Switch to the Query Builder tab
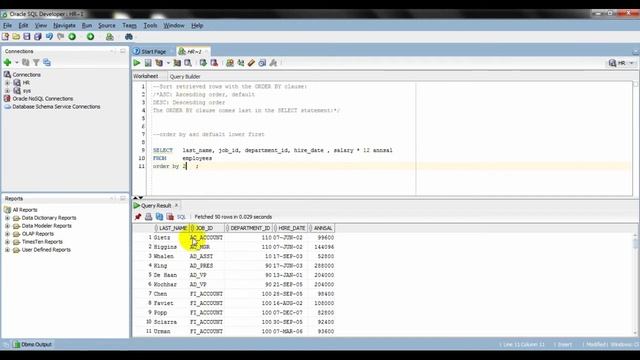 point(185,76)
